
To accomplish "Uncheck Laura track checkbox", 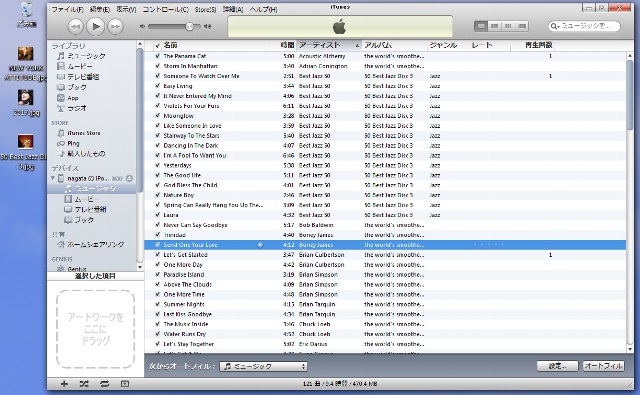I will [x=158, y=215].
